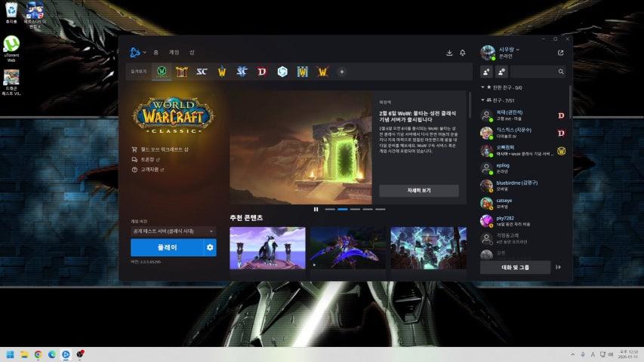Click the add friend icon

487,72
